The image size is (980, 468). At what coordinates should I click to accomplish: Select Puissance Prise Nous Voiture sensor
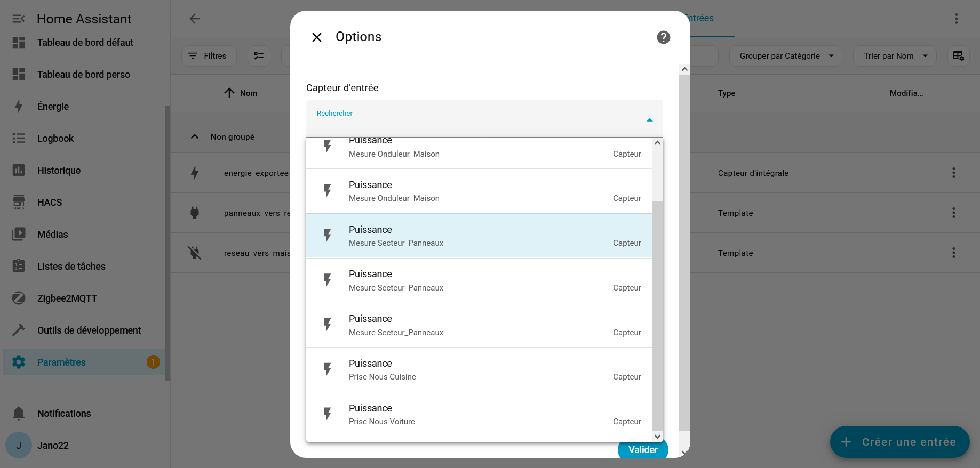479,415
